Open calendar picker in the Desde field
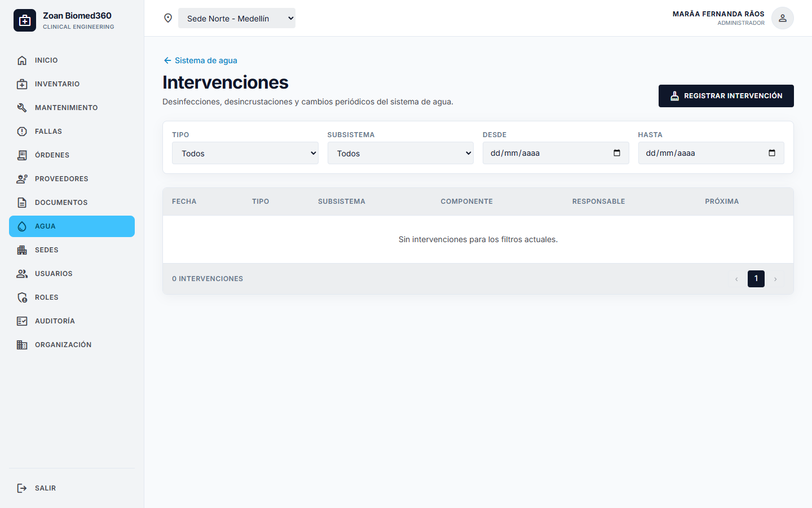 tap(617, 153)
